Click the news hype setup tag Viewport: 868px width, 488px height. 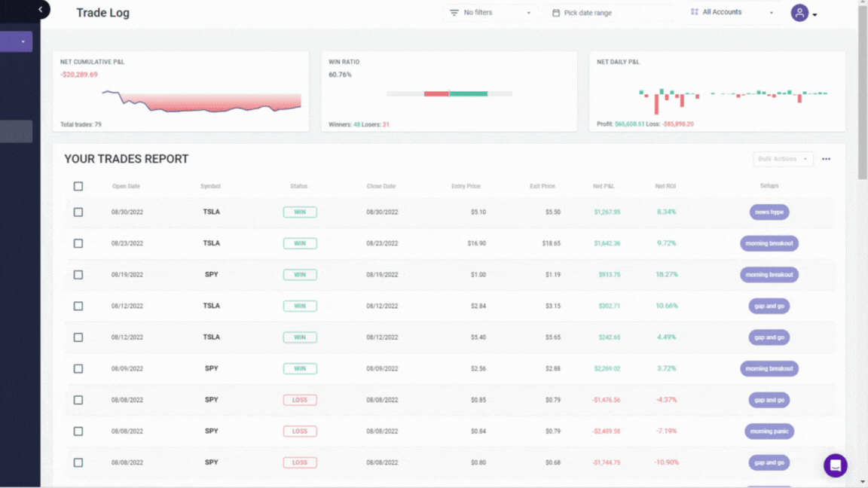click(769, 212)
